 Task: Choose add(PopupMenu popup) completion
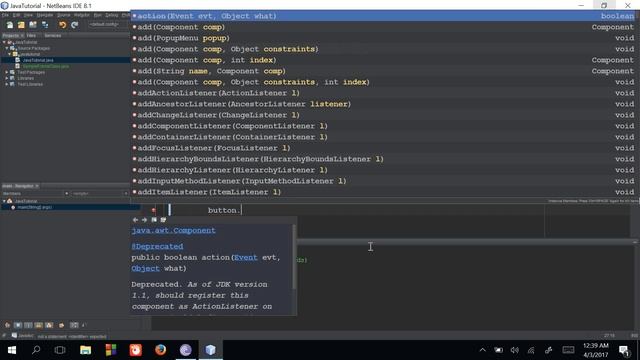pyautogui.click(x=383, y=38)
